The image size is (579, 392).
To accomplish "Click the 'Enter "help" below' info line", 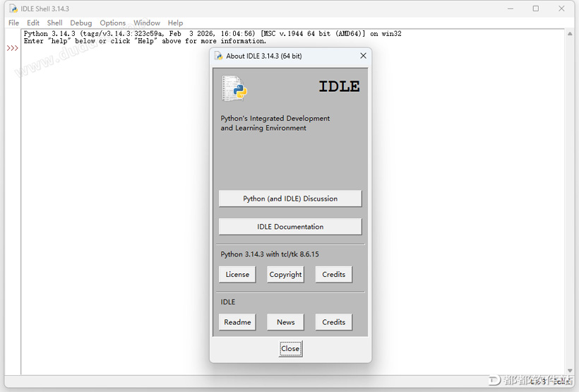I will [x=145, y=41].
